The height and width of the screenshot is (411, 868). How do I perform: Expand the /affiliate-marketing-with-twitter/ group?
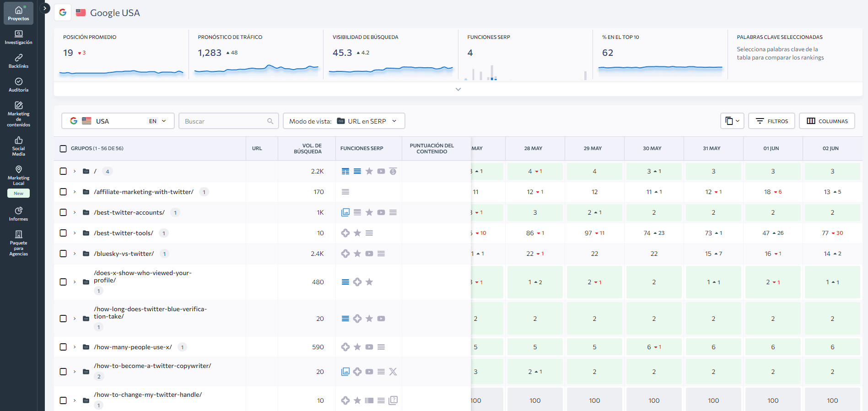(x=75, y=192)
